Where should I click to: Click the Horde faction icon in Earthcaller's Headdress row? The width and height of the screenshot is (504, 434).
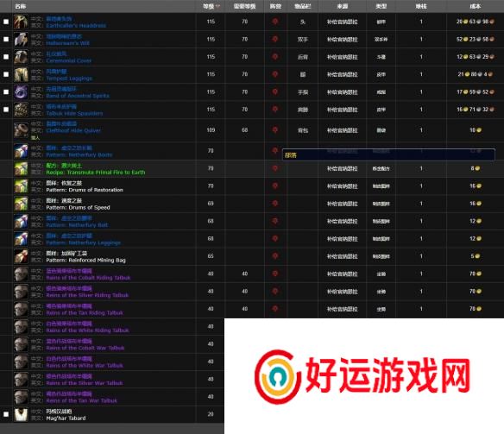click(x=275, y=22)
